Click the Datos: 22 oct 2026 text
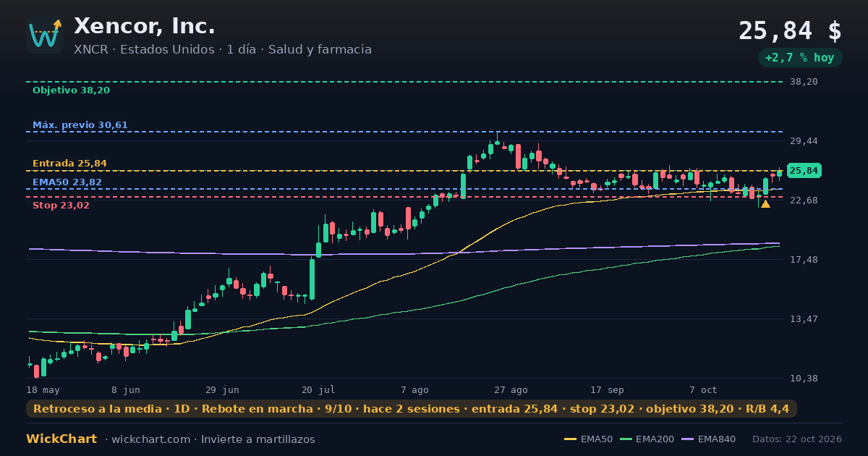Viewport: 868px width, 456px height. pyautogui.click(x=797, y=439)
